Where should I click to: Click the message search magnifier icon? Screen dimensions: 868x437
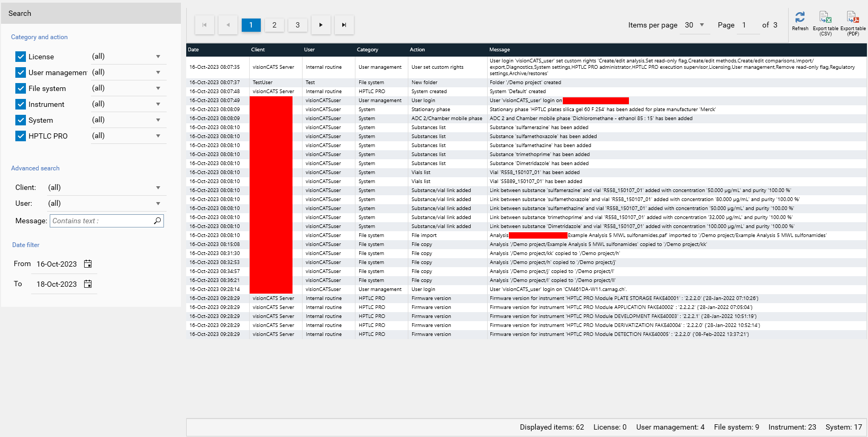point(157,221)
